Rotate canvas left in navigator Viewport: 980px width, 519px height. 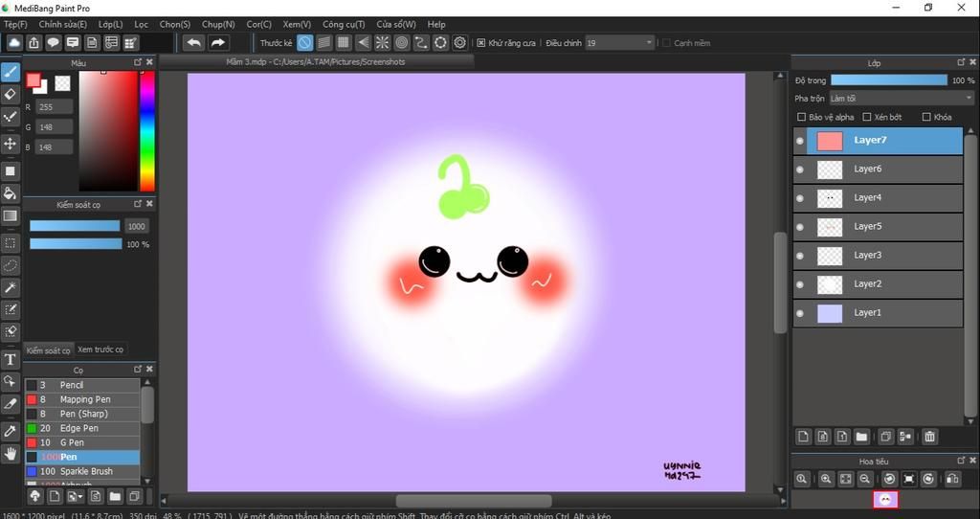[x=889, y=479]
